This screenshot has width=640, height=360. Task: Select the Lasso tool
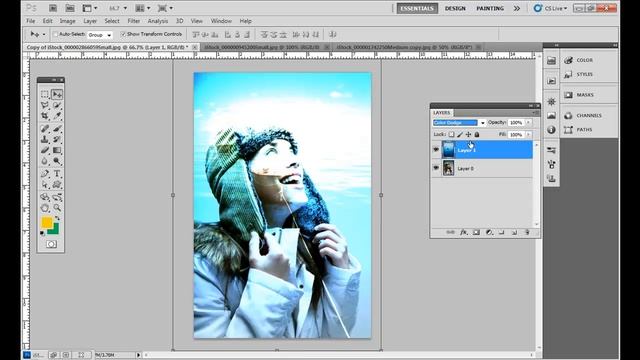pos(45,105)
